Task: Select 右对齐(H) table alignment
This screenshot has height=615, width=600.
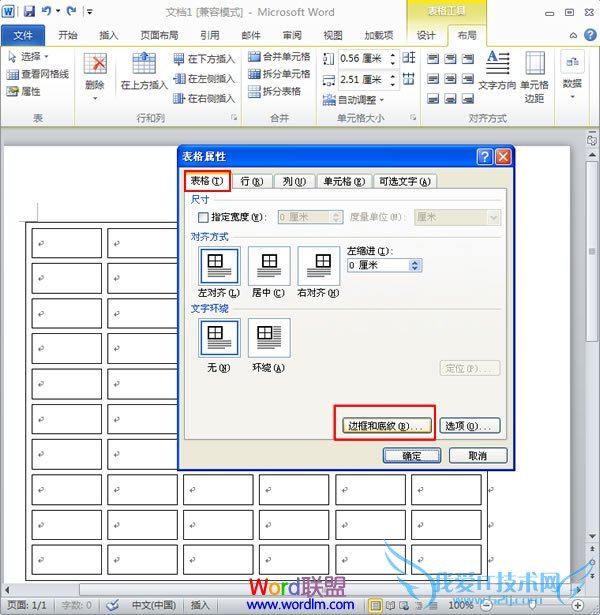Action: click(318, 266)
